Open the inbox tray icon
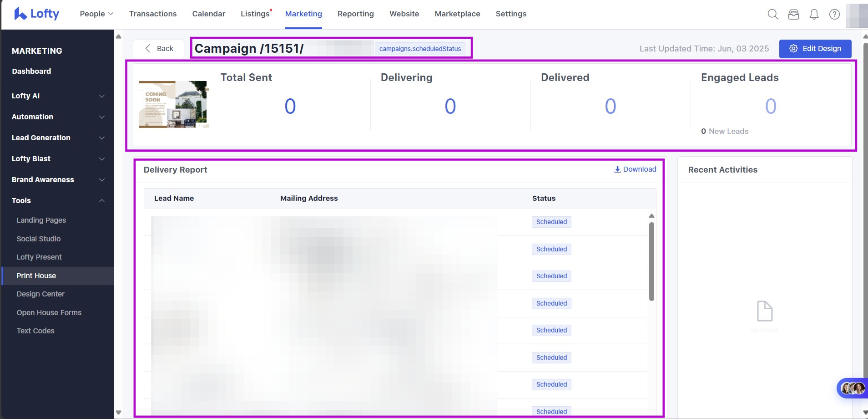Viewport: 868px width, 419px height. point(793,14)
